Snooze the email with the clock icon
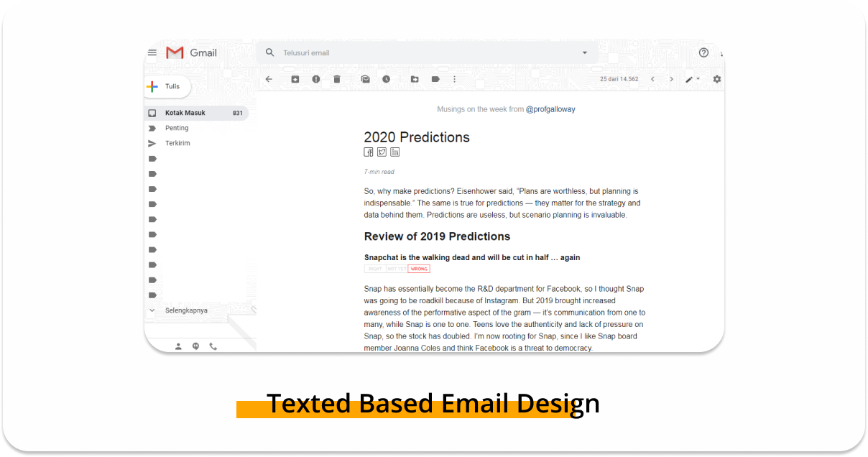Screen dimensions: 868x457 386,79
